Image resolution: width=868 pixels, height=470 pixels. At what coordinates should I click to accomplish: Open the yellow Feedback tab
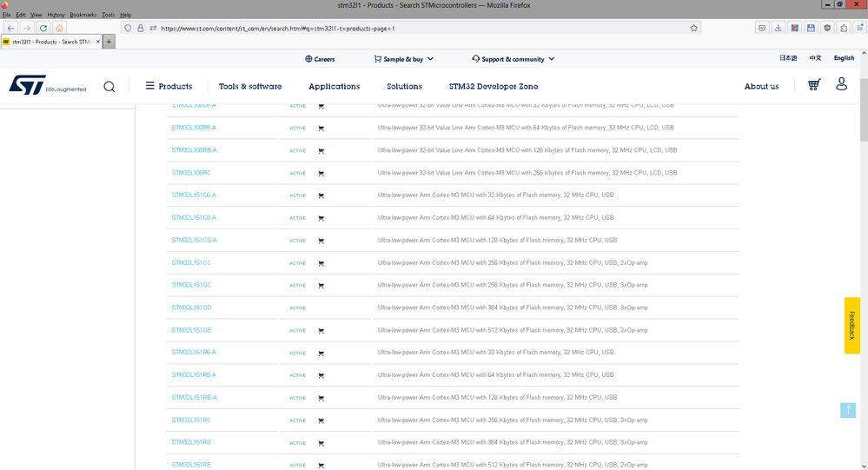pyautogui.click(x=852, y=326)
